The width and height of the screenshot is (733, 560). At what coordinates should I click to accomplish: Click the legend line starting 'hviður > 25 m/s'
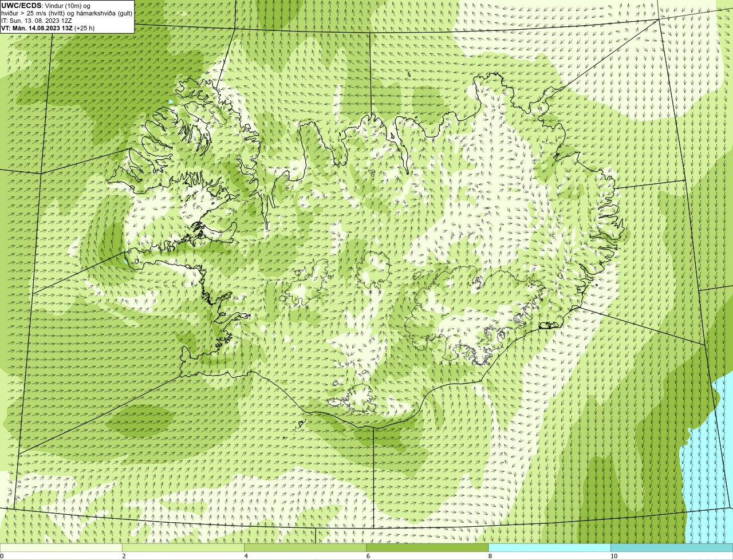pos(66,13)
